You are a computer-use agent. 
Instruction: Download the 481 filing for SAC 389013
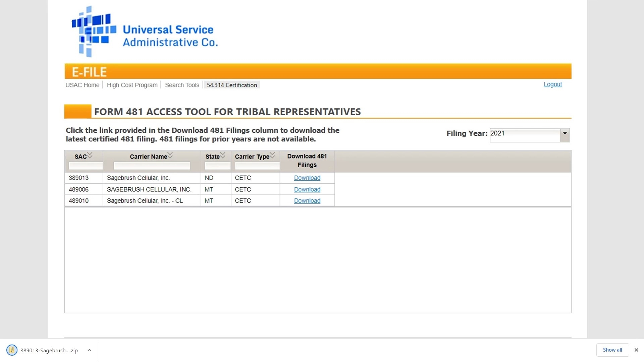[307, 178]
